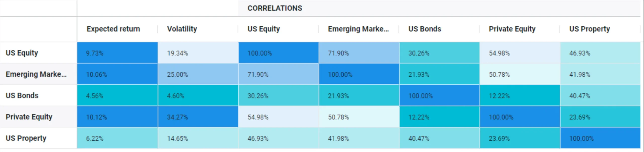Select Private Equity volatility 34.27% cell
This screenshot has height=152, width=644.
coord(198,117)
